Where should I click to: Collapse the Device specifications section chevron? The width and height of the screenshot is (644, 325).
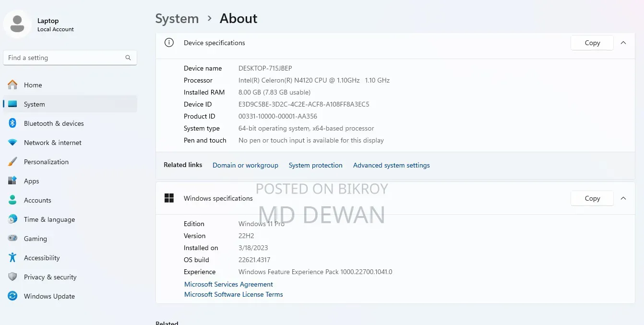tap(623, 43)
